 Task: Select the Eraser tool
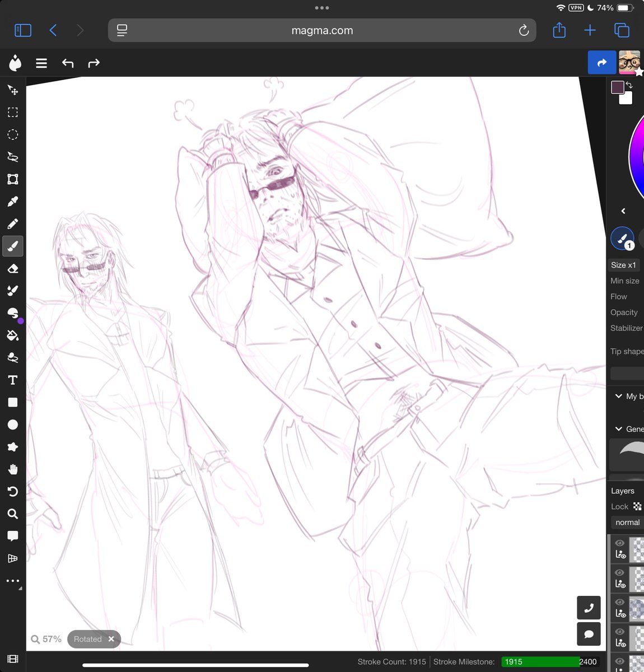(12, 268)
